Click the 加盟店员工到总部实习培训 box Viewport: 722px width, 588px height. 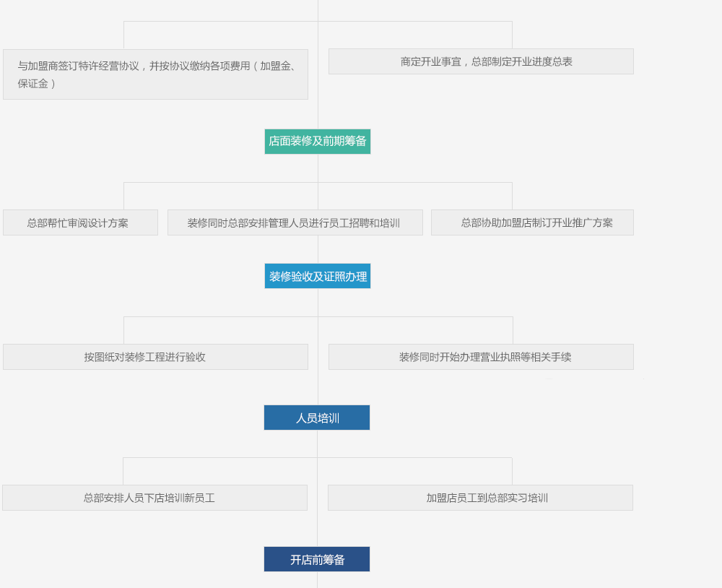[480, 498]
